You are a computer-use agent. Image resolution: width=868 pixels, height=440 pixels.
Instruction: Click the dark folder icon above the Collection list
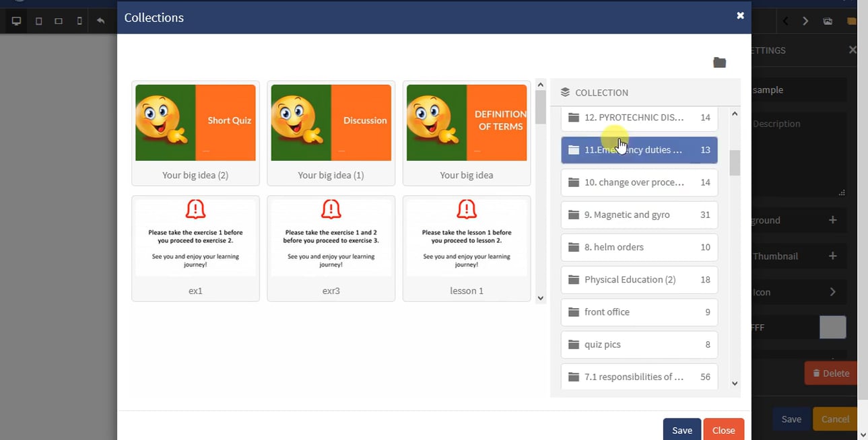[x=720, y=63]
